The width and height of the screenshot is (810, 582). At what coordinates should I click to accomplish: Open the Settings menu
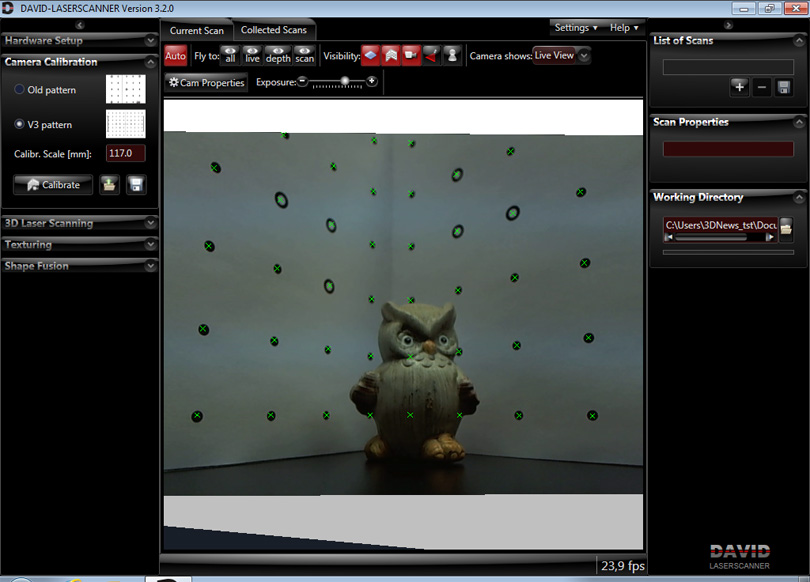pyautogui.click(x=576, y=28)
